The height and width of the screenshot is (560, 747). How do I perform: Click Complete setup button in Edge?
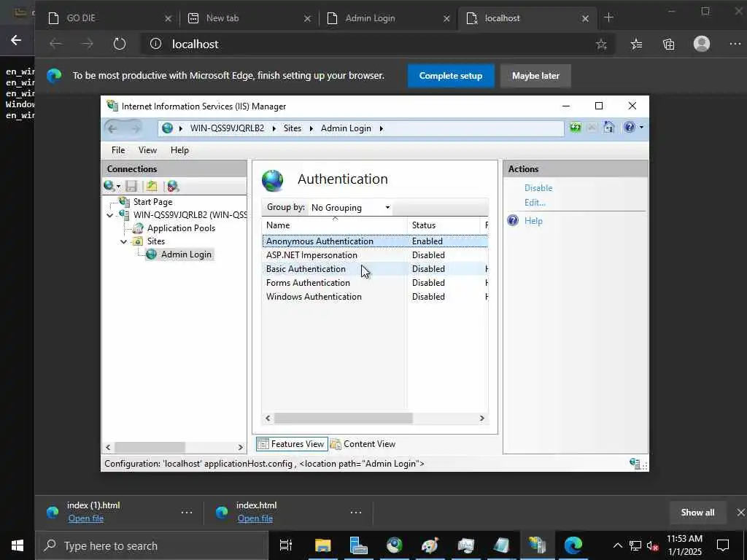click(x=451, y=76)
